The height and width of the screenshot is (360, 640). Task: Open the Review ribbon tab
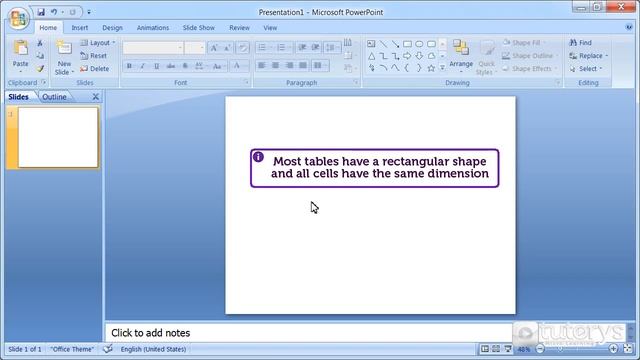[x=239, y=28]
